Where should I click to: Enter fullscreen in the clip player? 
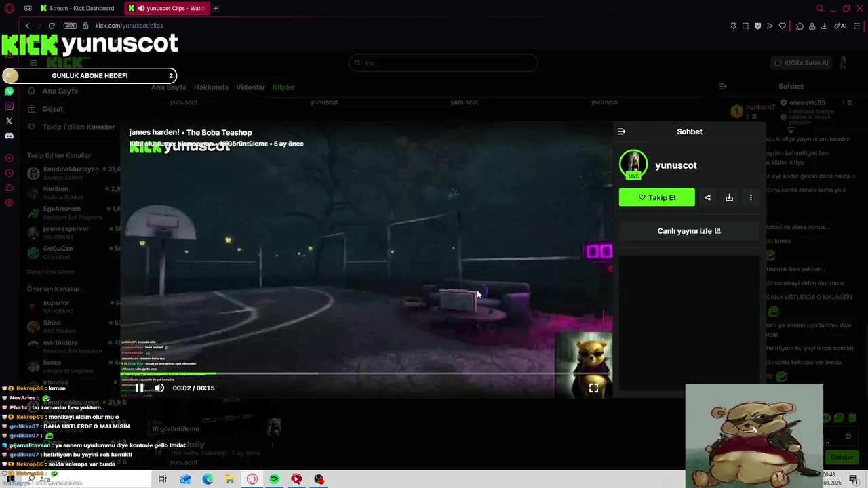[593, 388]
